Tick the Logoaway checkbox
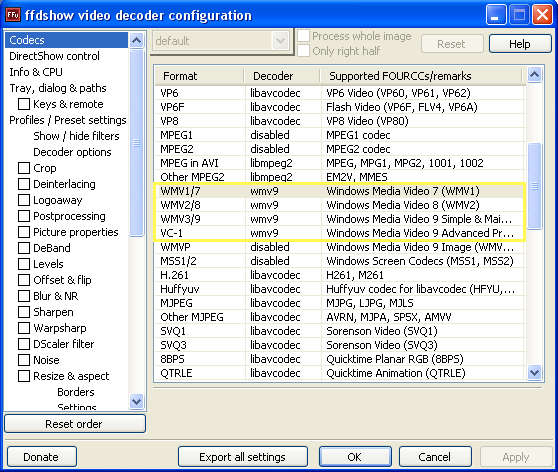The image size is (558, 472). (24, 200)
